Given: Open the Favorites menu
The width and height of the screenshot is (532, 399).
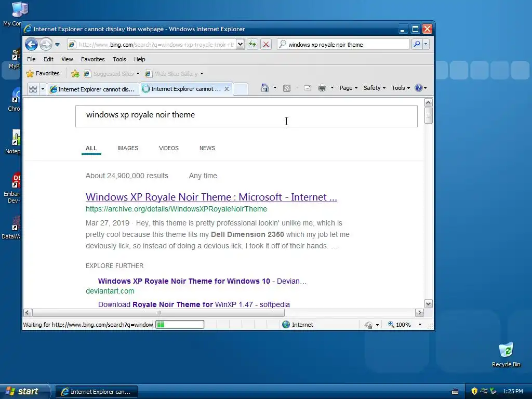Looking at the screenshot, I should pyautogui.click(x=92, y=59).
